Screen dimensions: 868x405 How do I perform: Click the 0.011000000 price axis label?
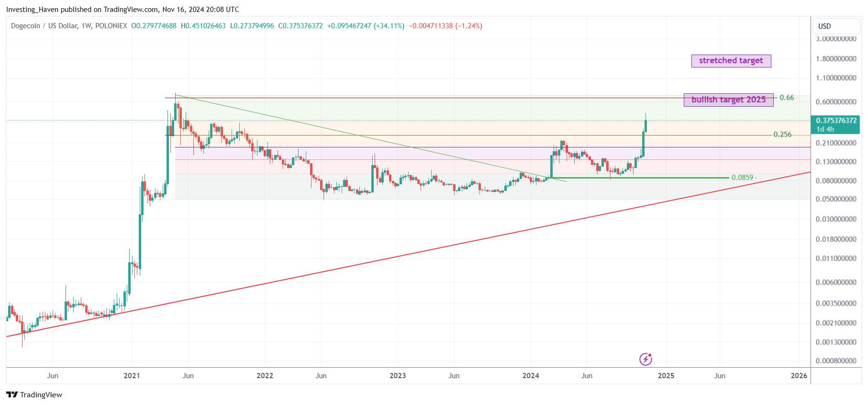point(836,259)
